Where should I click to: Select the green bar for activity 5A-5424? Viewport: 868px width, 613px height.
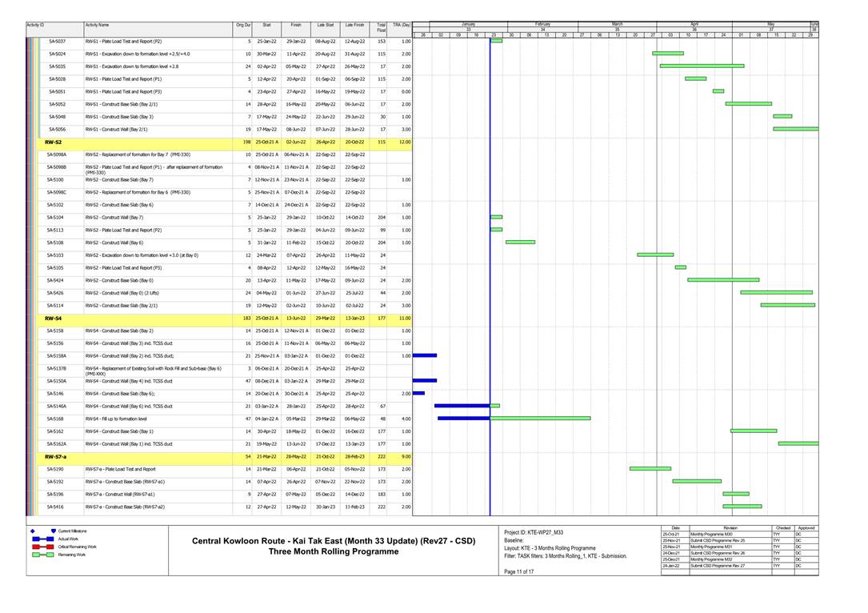coord(723,280)
